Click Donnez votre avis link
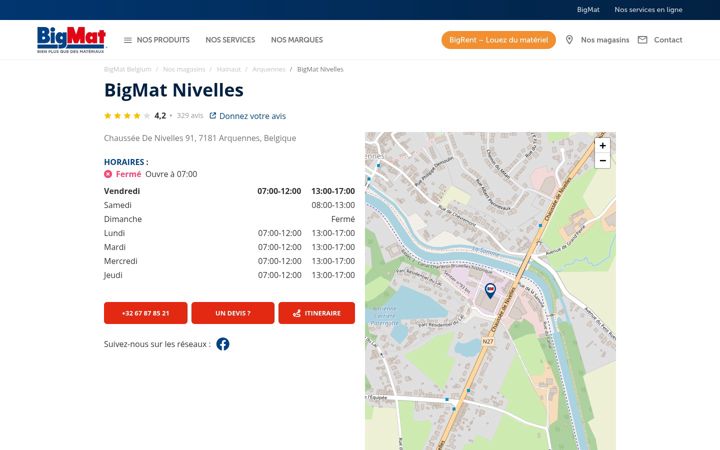 (x=252, y=116)
